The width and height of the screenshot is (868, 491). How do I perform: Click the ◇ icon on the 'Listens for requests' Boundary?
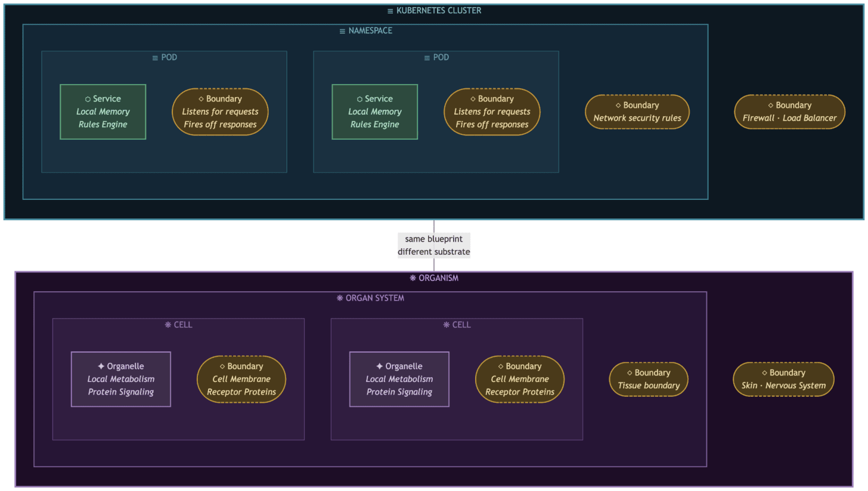(200, 98)
